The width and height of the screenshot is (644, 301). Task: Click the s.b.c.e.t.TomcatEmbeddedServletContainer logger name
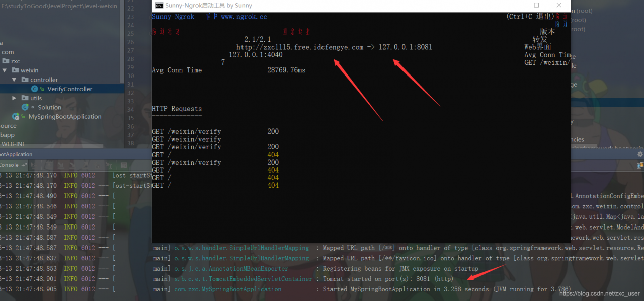coord(243,279)
